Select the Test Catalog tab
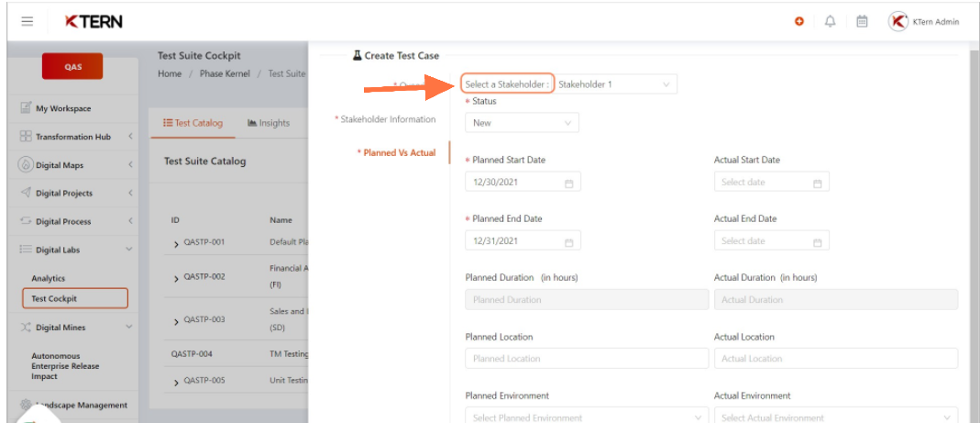This screenshot has height=423, width=980. 193,123
